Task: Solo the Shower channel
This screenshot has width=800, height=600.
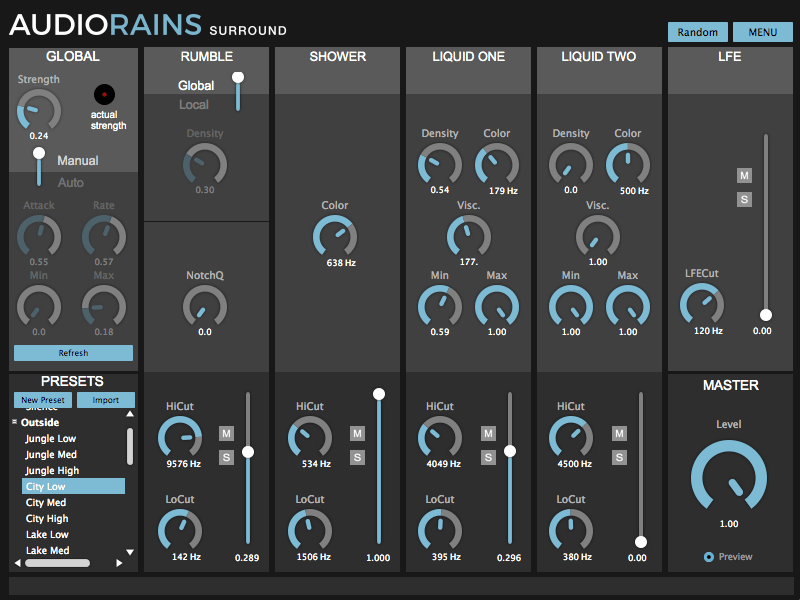Action: click(357, 457)
